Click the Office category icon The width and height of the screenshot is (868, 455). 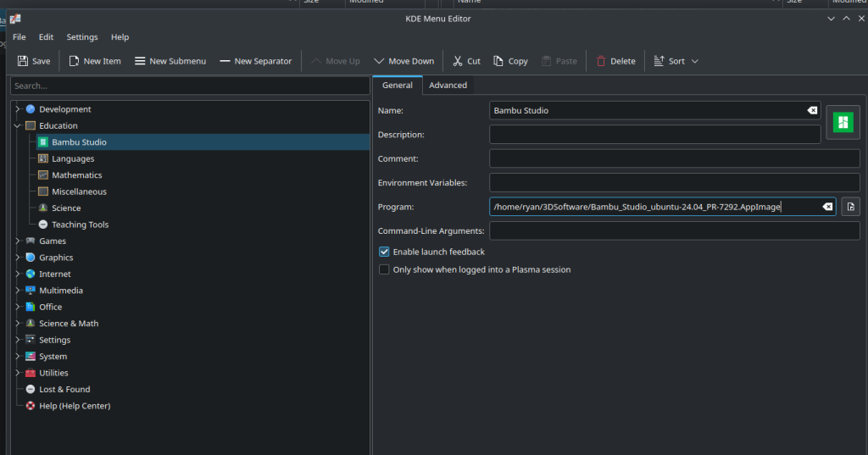pyautogui.click(x=31, y=307)
